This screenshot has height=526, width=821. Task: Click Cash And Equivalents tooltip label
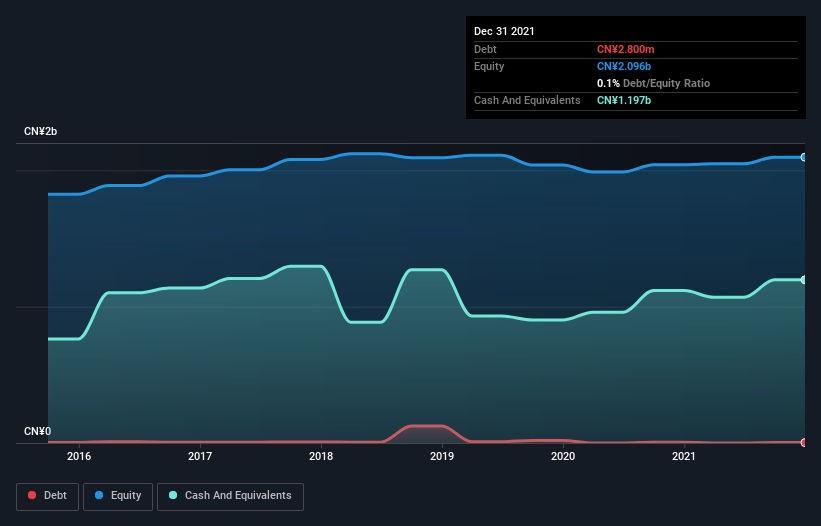527,100
